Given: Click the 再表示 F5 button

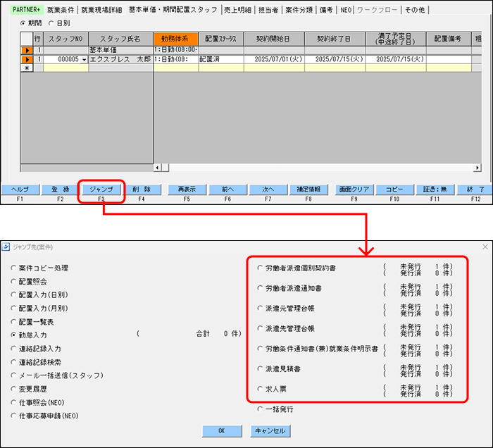Looking at the screenshot, I should coord(187,189).
